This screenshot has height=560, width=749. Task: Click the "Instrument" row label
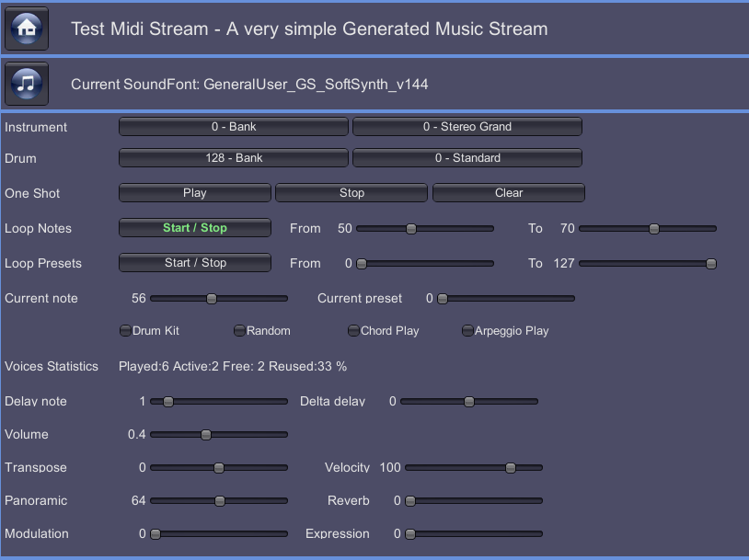36,127
